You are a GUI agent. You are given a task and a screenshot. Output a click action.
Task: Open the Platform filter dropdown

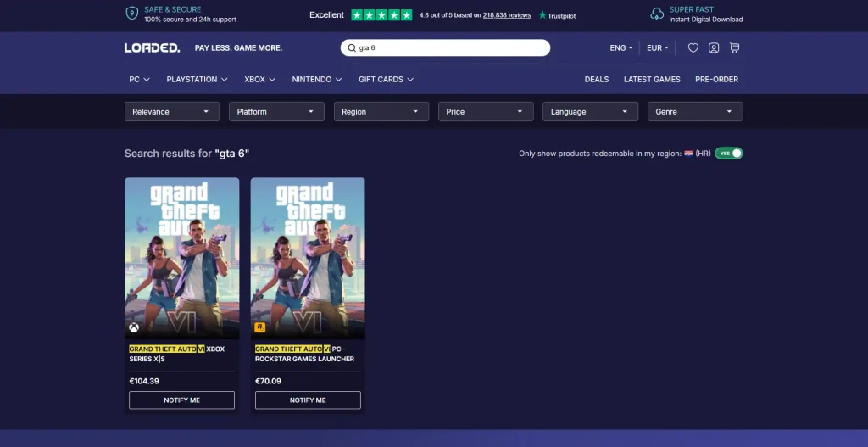277,111
